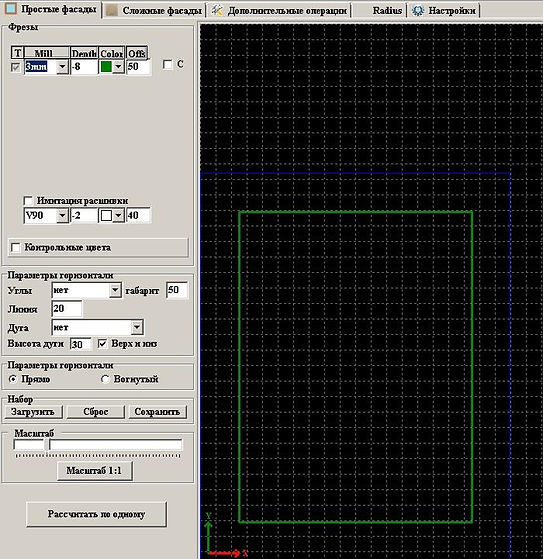The width and height of the screenshot is (543, 559).
Task: Select the Вогнутый radio button
Action: (x=105, y=379)
